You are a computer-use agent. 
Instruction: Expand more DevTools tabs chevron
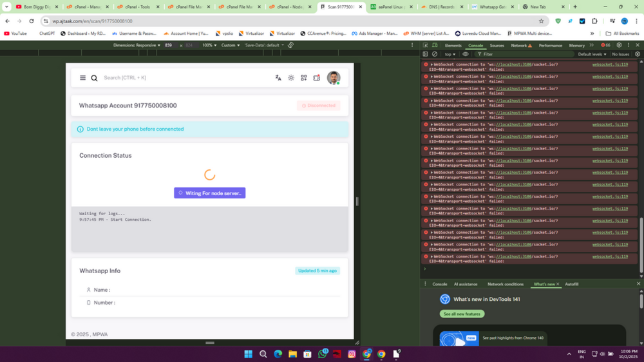pos(591,45)
